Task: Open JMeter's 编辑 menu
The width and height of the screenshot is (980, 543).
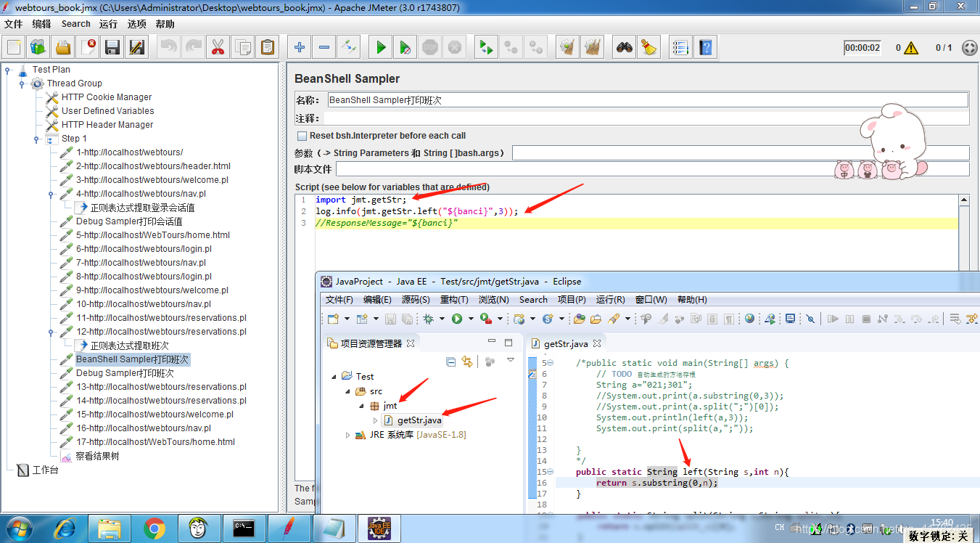Action: (42, 24)
